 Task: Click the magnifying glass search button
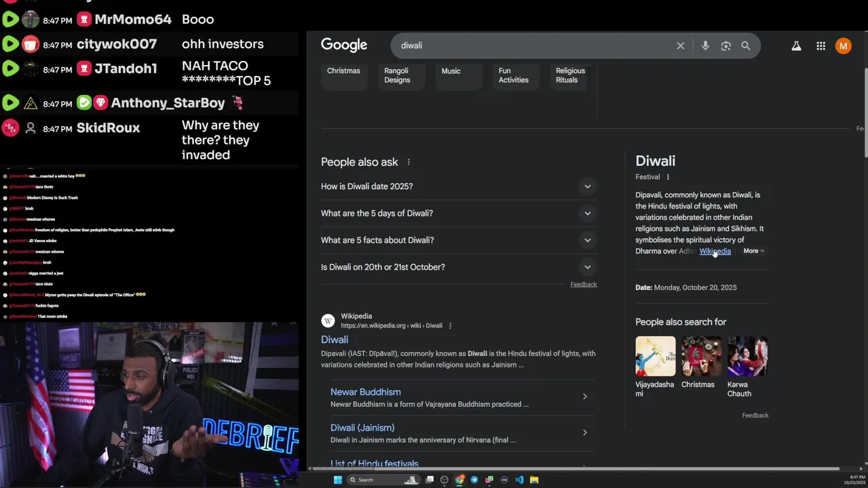[x=746, y=45]
